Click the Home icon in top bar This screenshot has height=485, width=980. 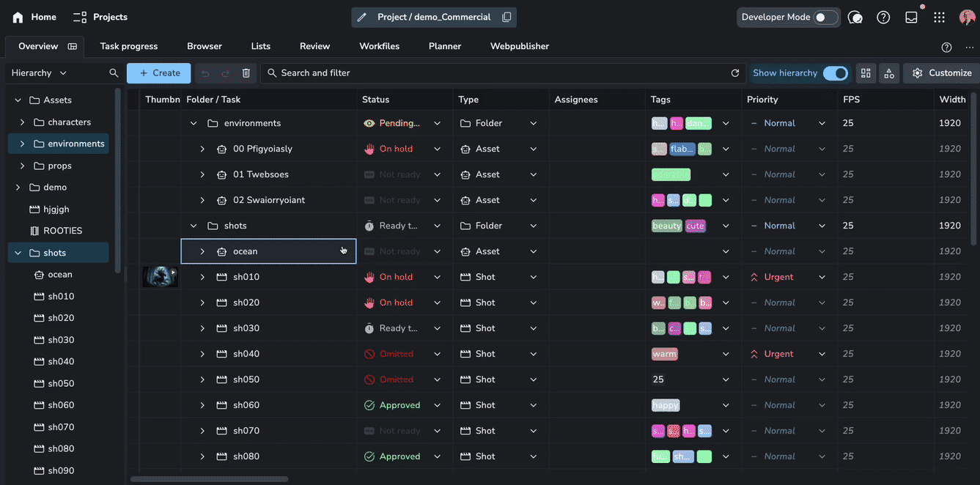(x=18, y=17)
